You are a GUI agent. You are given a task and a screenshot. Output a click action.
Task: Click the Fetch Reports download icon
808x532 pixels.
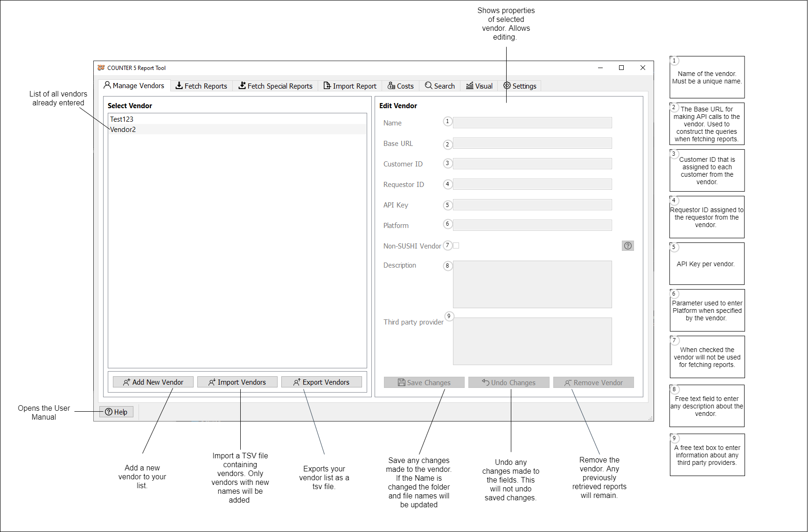(x=179, y=86)
